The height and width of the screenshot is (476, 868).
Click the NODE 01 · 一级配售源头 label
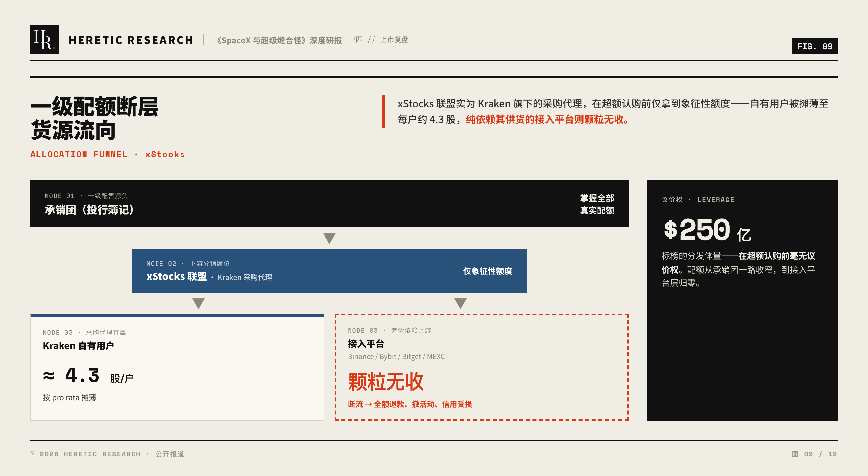pyautogui.click(x=86, y=196)
